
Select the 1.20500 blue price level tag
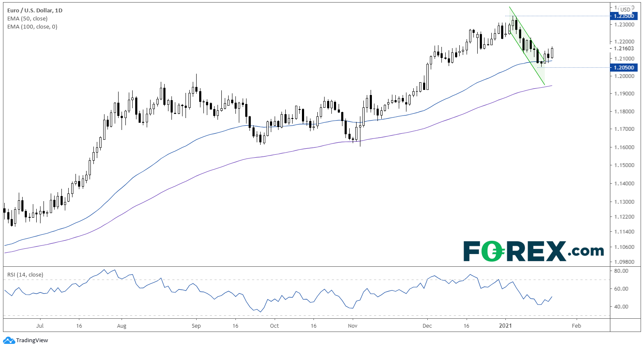[624, 67]
